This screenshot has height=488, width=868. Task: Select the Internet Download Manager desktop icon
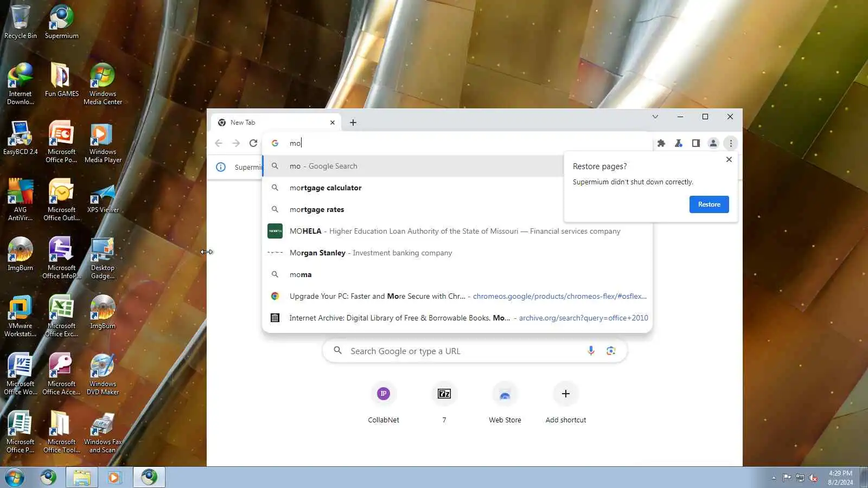coord(21,84)
